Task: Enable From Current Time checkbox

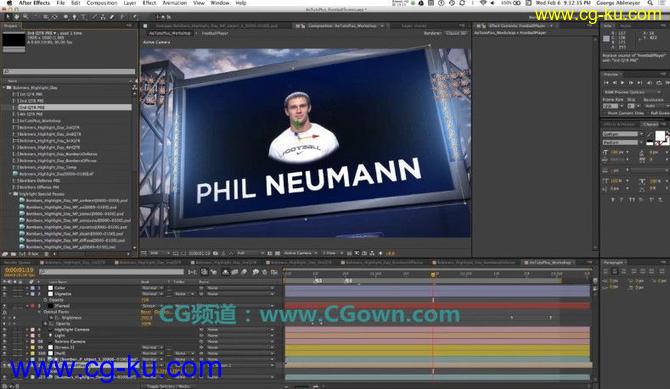Action: point(605,113)
